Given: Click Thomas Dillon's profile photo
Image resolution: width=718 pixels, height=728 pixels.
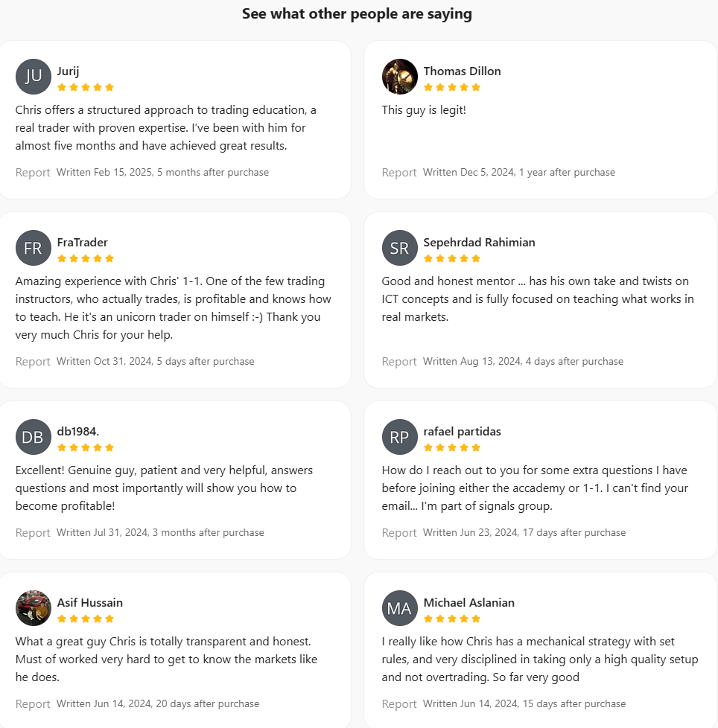Looking at the screenshot, I should pos(399,76).
